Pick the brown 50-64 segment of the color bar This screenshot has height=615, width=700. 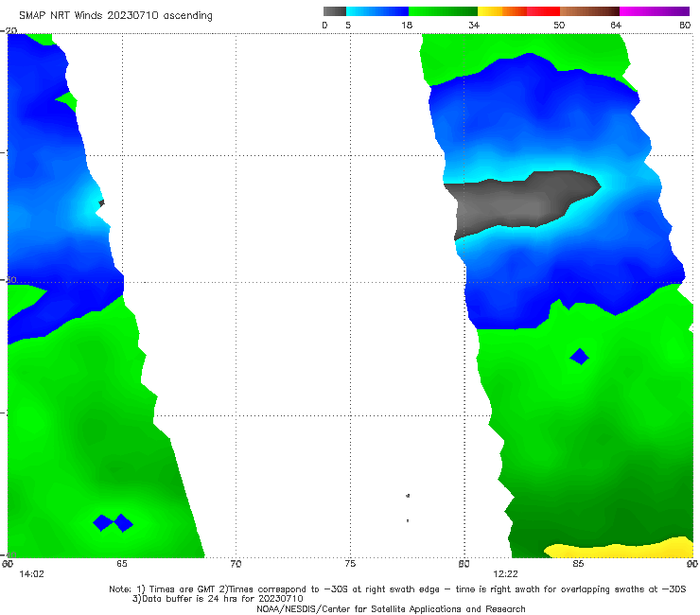[x=589, y=11]
